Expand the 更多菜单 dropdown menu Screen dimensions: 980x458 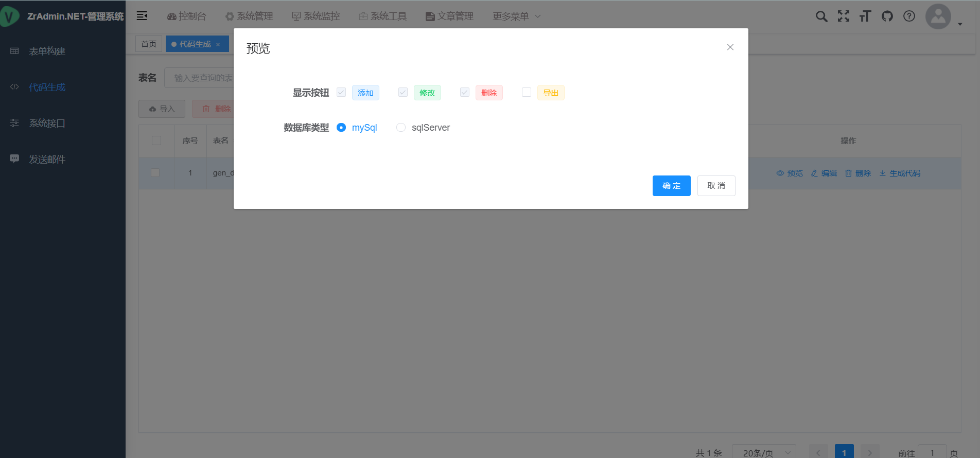[516, 16]
